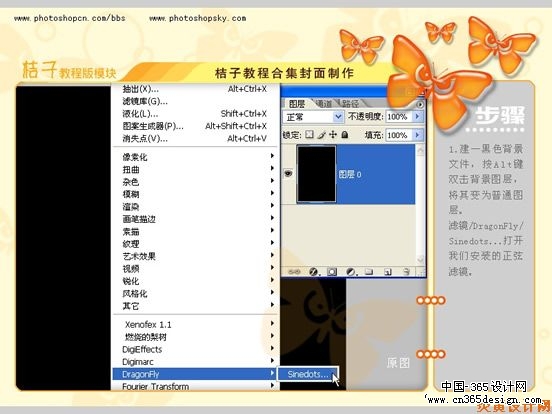
Task: Create a new layer group folder icon
Action: click(369, 271)
